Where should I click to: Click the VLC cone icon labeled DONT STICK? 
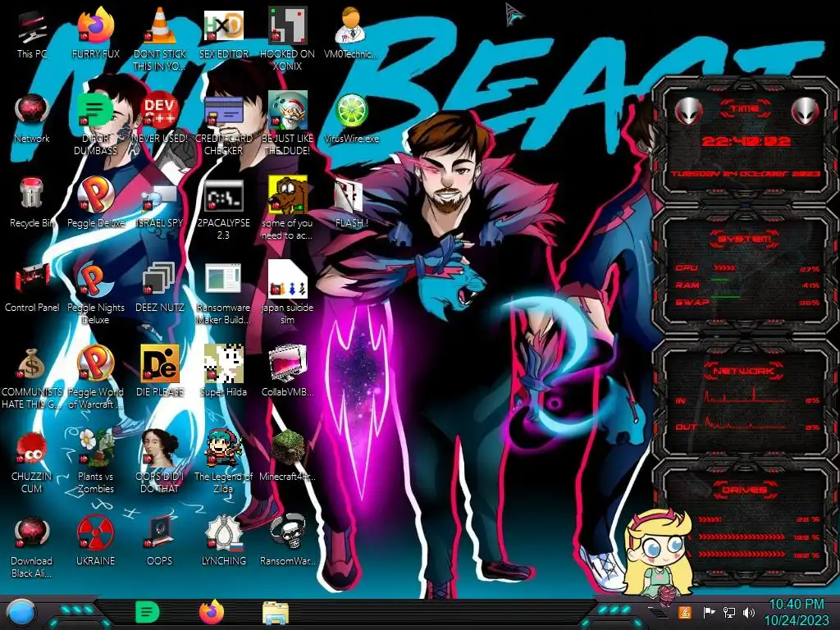[x=160, y=27]
